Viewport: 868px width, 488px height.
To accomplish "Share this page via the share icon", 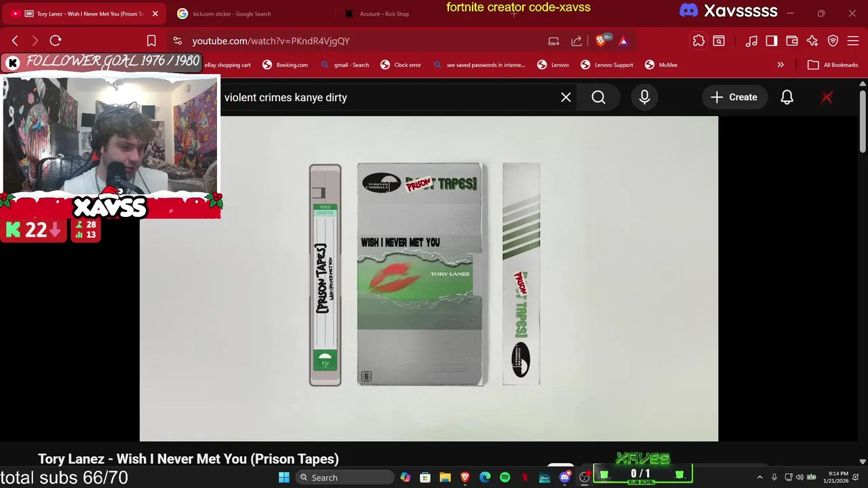I will (x=576, y=41).
